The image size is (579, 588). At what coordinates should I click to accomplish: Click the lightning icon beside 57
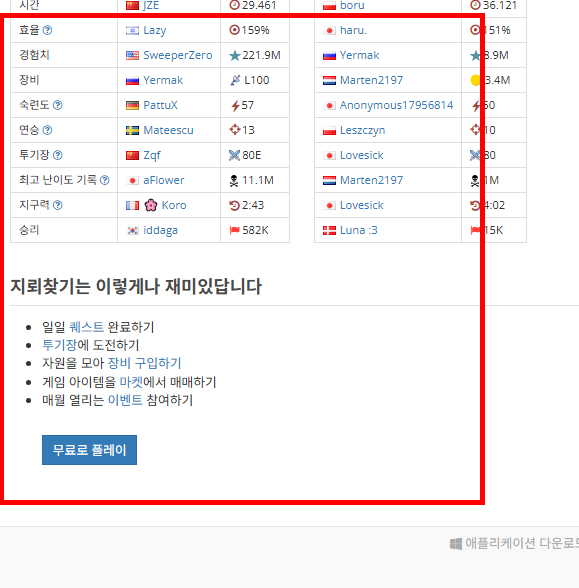[x=235, y=105]
